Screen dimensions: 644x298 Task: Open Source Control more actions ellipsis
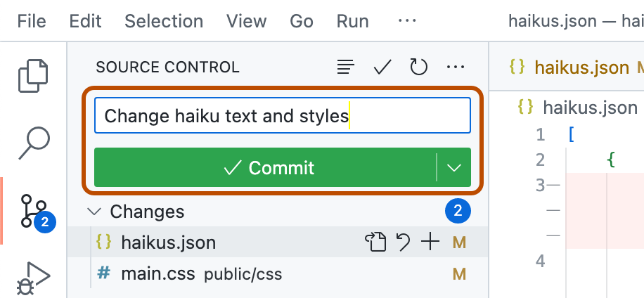pyautogui.click(x=456, y=67)
